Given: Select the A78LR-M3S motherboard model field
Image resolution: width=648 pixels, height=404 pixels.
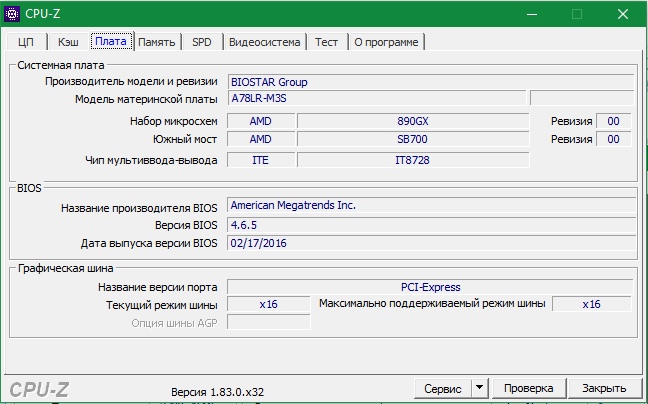Looking at the screenshot, I should pos(376,99).
